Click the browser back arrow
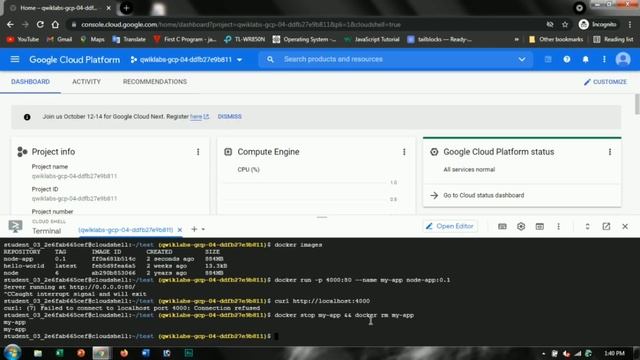 point(10,24)
